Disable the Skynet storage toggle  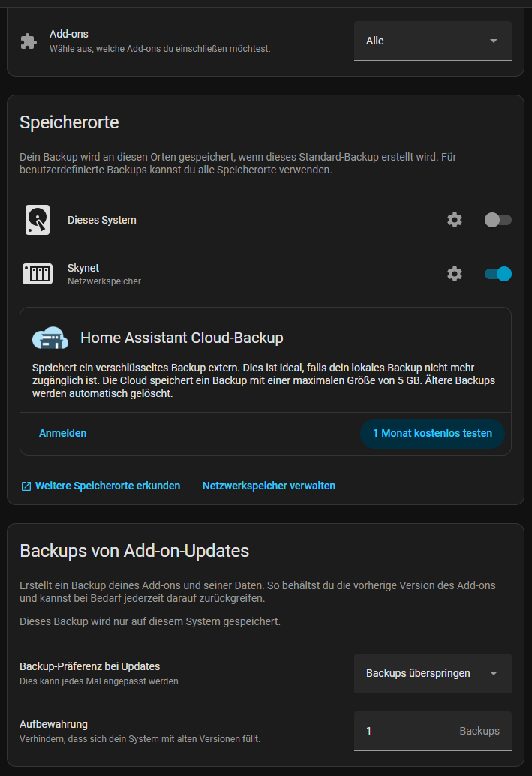click(x=497, y=274)
